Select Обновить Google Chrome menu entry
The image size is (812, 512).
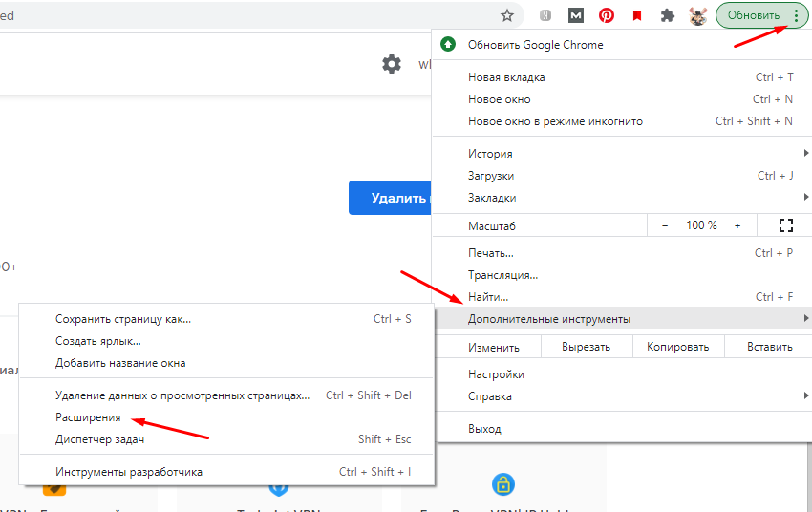[x=622, y=45]
